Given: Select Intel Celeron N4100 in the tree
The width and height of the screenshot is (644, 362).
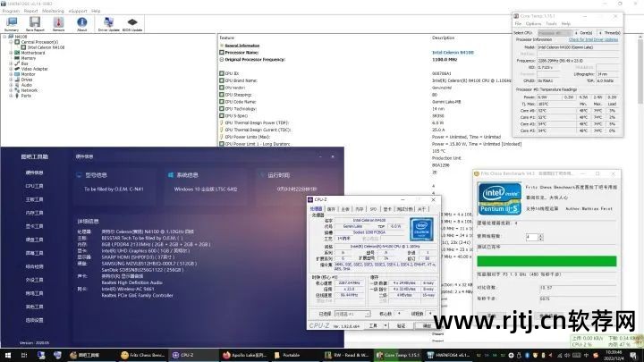Looking at the screenshot, I should tap(46, 47).
